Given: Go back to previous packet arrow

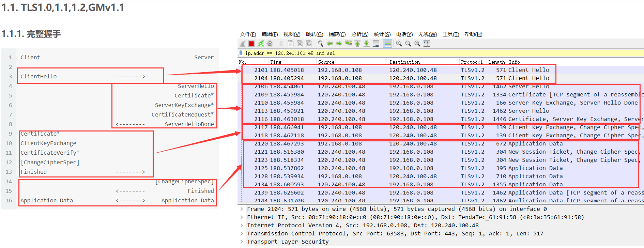Looking at the screenshot, I should (x=330, y=44).
